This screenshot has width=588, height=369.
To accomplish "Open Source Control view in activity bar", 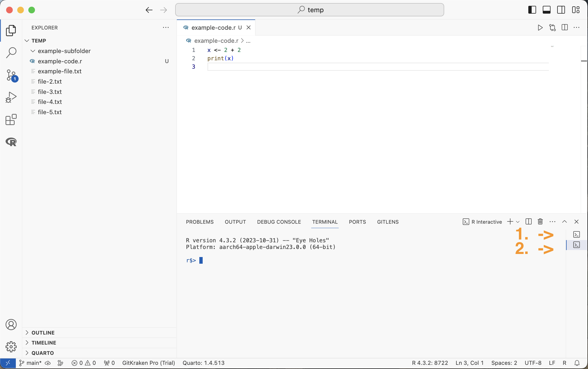I will pos(11,75).
